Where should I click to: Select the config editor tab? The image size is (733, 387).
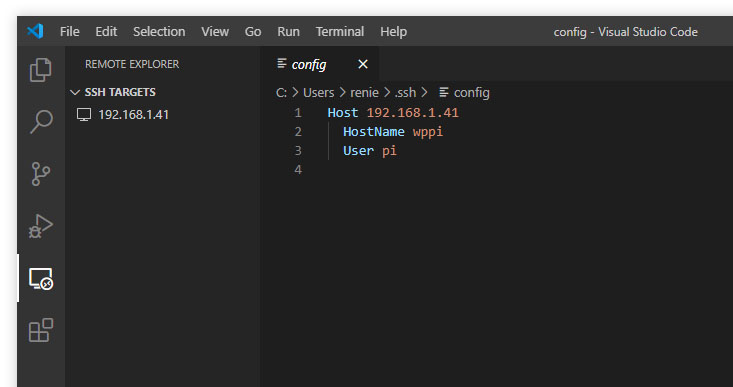coord(320,64)
